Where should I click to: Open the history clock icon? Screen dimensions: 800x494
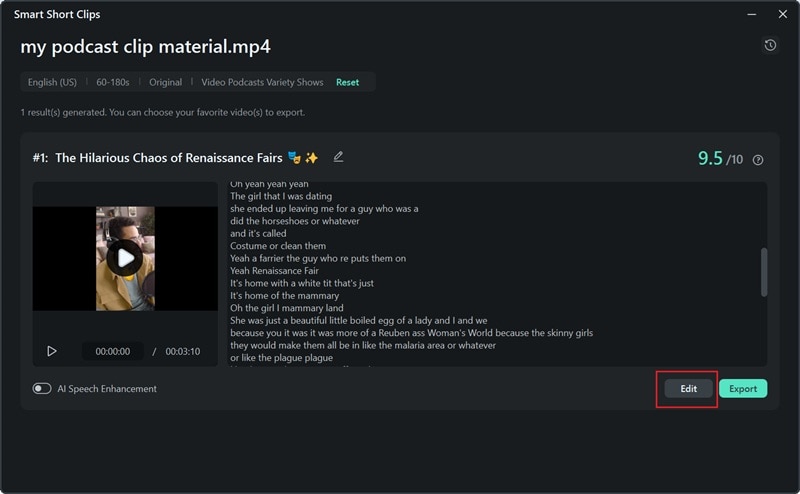point(769,46)
